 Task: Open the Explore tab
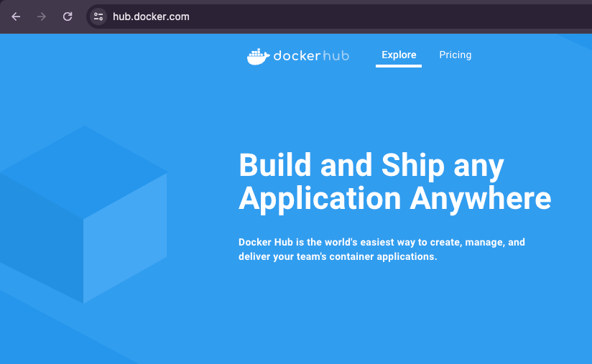[399, 55]
